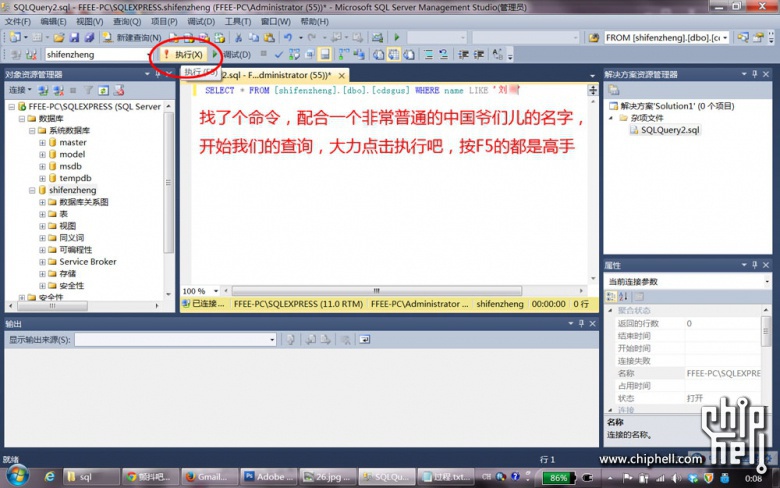Click the green Start arrow in top toolbar

click(x=396, y=37)
